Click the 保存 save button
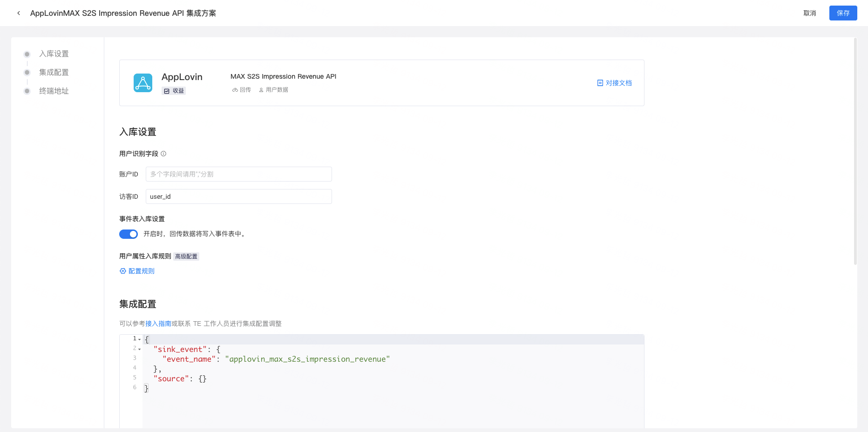The height and width of the screenshot is (432, 868). point(843,13)
